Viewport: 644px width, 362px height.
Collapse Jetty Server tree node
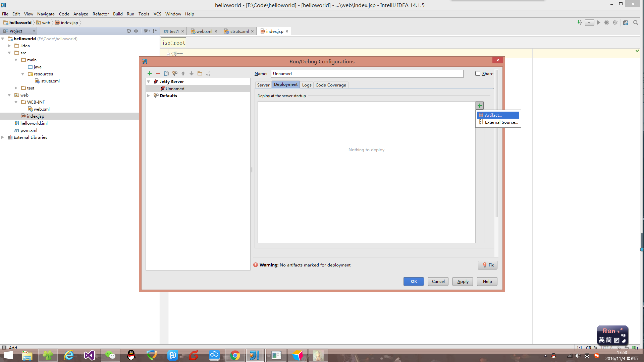[x=149, y=81]
